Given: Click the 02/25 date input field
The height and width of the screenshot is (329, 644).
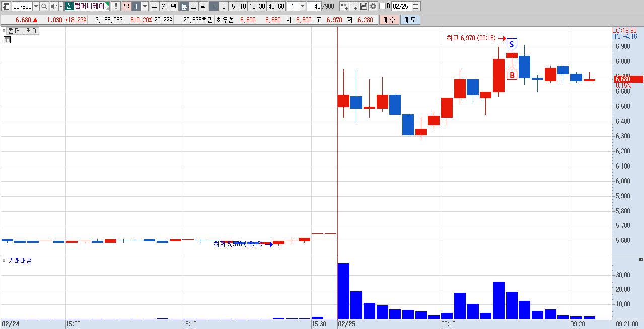Looking at the screenshot, I should coord(401,6).
